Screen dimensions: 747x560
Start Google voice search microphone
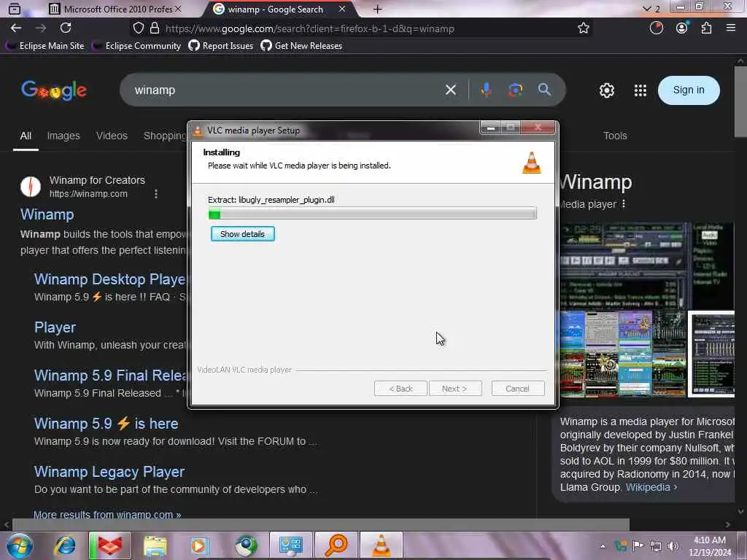(x=486, y=90)
